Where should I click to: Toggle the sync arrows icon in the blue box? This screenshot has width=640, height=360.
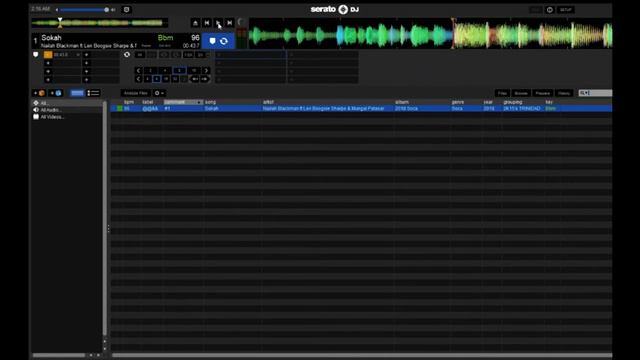pyautogui.click(x=224, y=41)
